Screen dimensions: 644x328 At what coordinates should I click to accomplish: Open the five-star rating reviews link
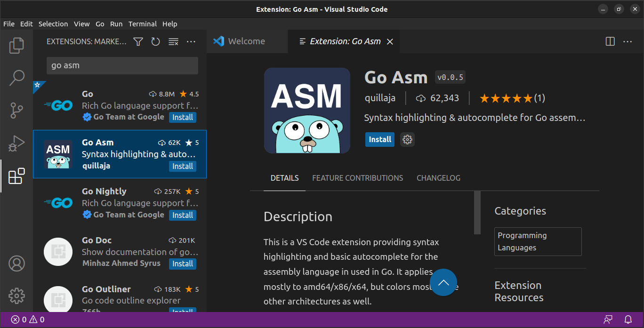pyautogui.click(x=512, y=98)
